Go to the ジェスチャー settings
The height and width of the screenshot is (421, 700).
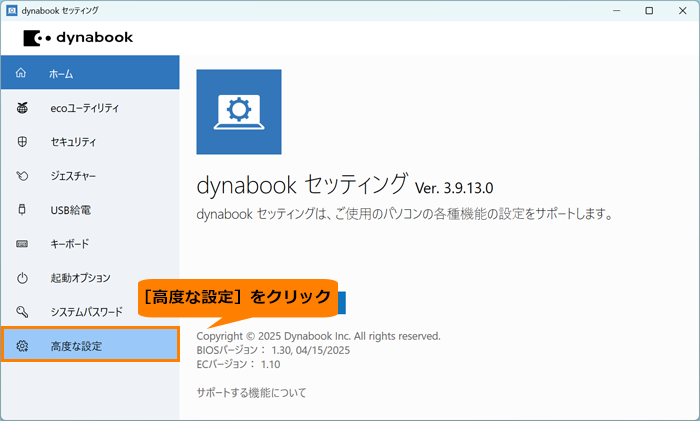click(90, 176)
